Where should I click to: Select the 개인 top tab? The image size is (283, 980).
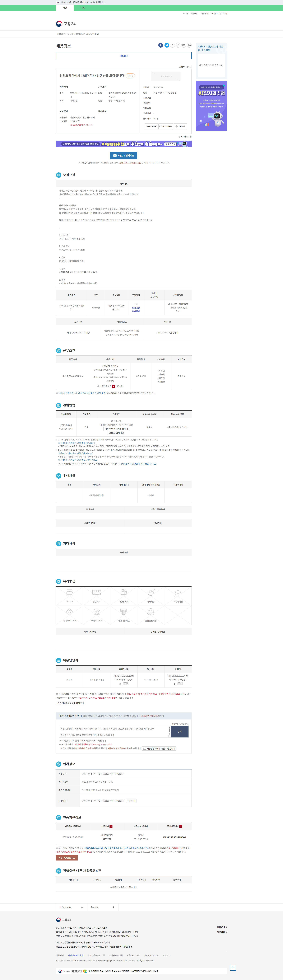[x=65, y=8]
